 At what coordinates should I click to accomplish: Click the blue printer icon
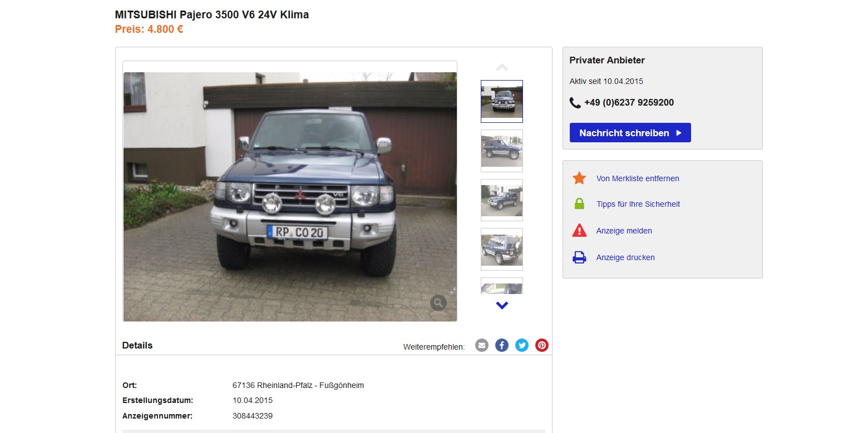tap(579, 257)
